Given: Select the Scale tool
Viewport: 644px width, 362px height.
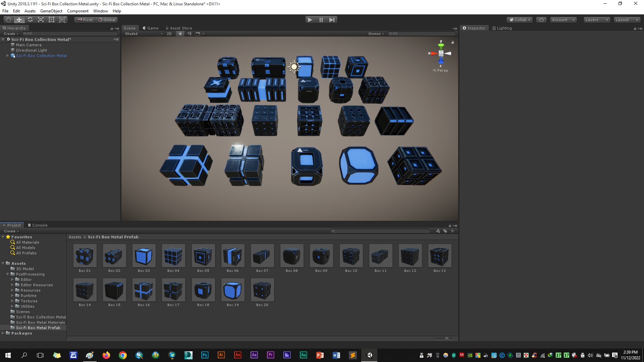Looking at the screenshot, I should pyautogui.click(x=41, y=20).
